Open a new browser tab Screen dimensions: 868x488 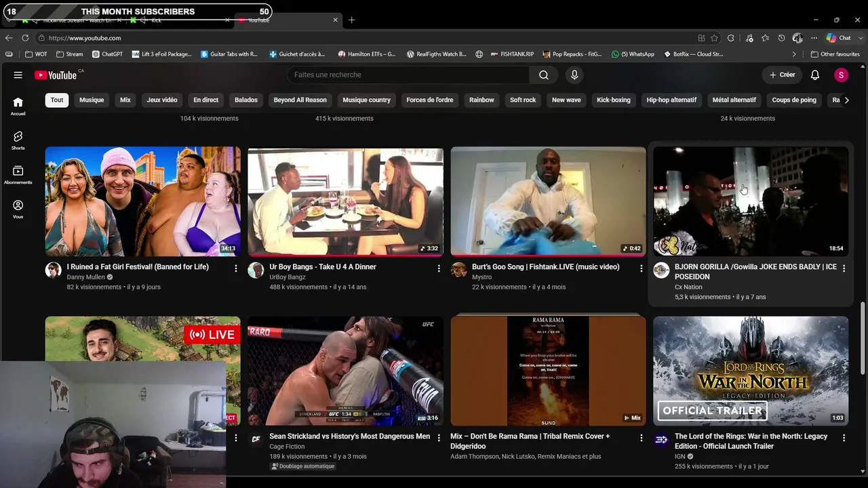[x=351, y=20]
